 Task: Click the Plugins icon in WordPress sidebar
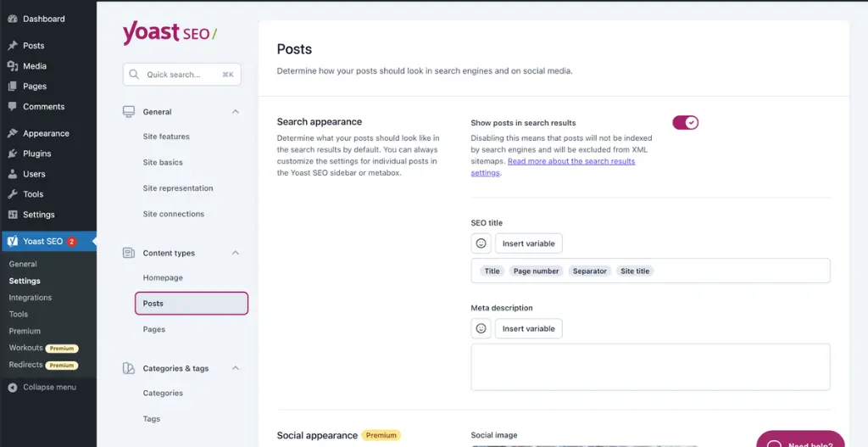pos(12,154)
